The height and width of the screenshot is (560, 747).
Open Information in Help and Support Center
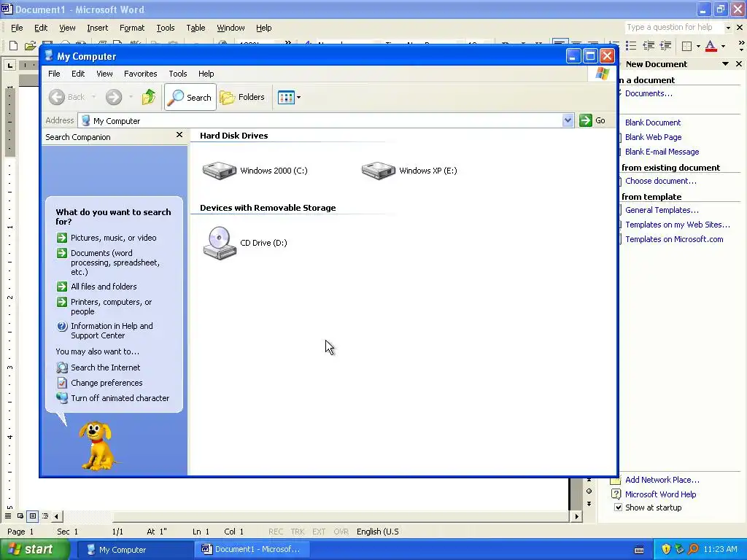point(112,330)
